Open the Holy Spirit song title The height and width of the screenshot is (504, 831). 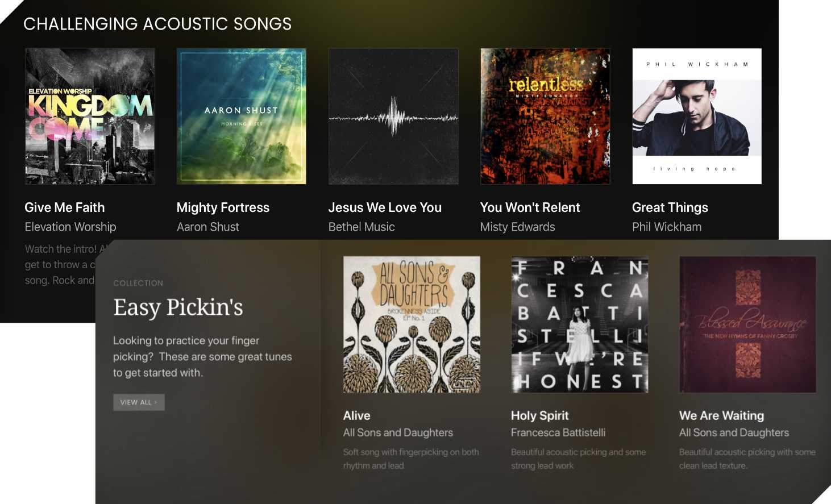[x=539, y=415]
